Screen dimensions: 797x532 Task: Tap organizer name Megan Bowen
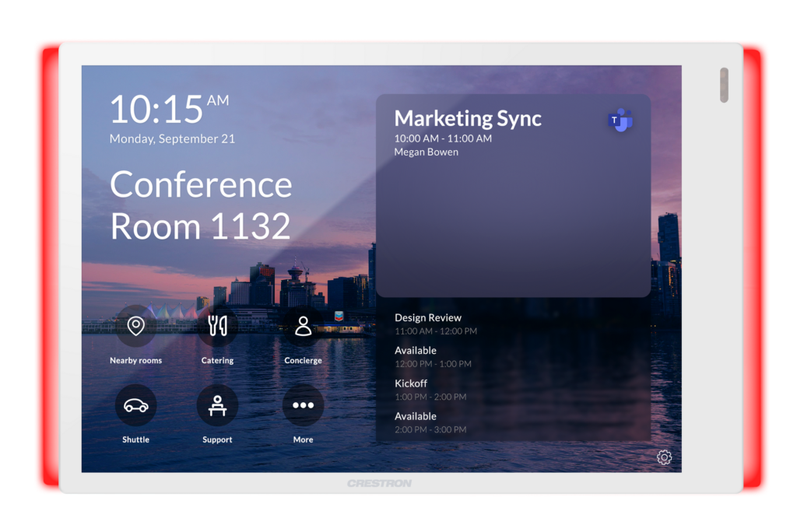427,152
